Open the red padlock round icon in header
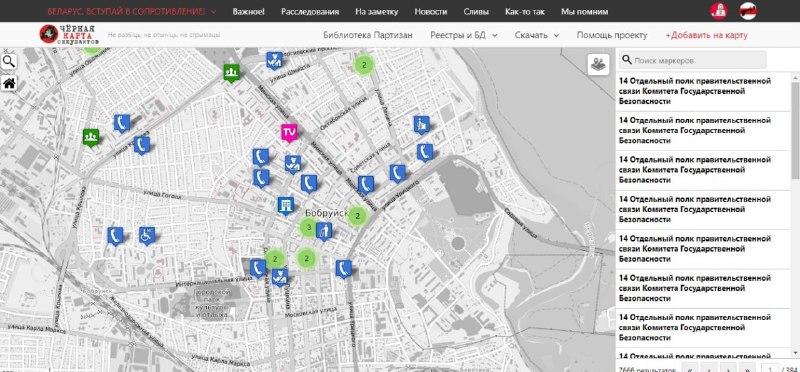 pos(719,11)
